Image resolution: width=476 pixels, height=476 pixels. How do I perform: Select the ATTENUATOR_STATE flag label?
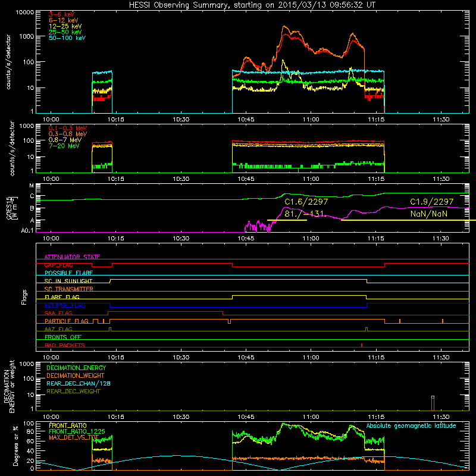tap(72, 257)
